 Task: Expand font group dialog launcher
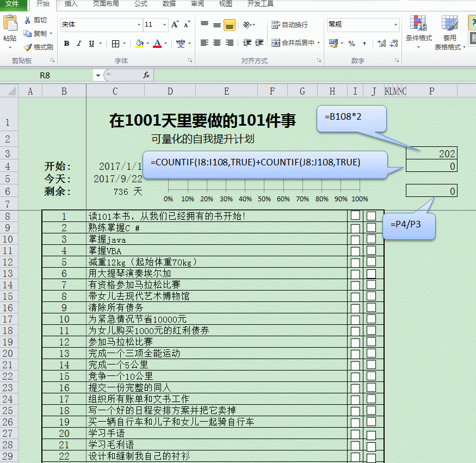coord(190,60)
